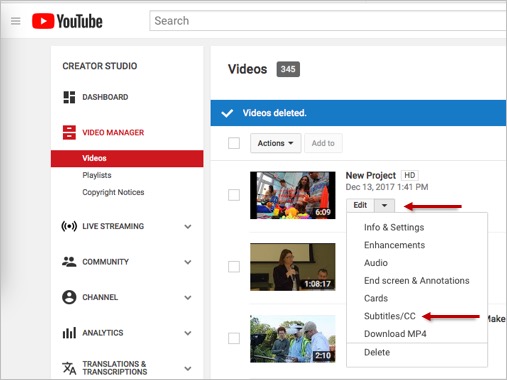The height and width of the screenshot is (380, 507).
Task: Click the Analytics bar chart icon
Action: 69,333
